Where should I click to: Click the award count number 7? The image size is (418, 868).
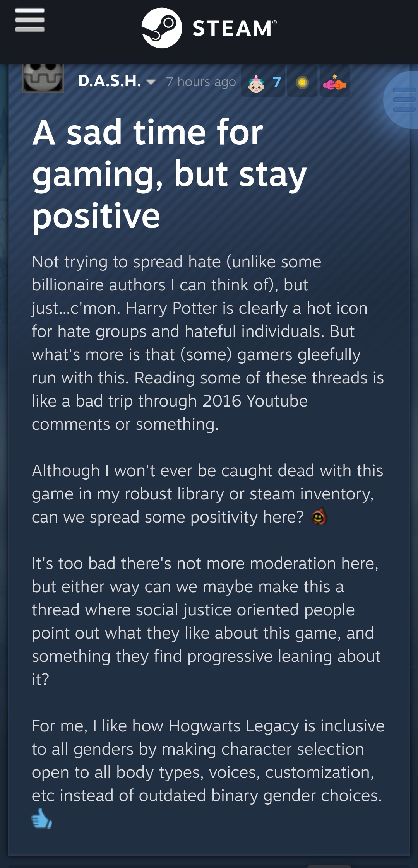(x=276, y=82)
